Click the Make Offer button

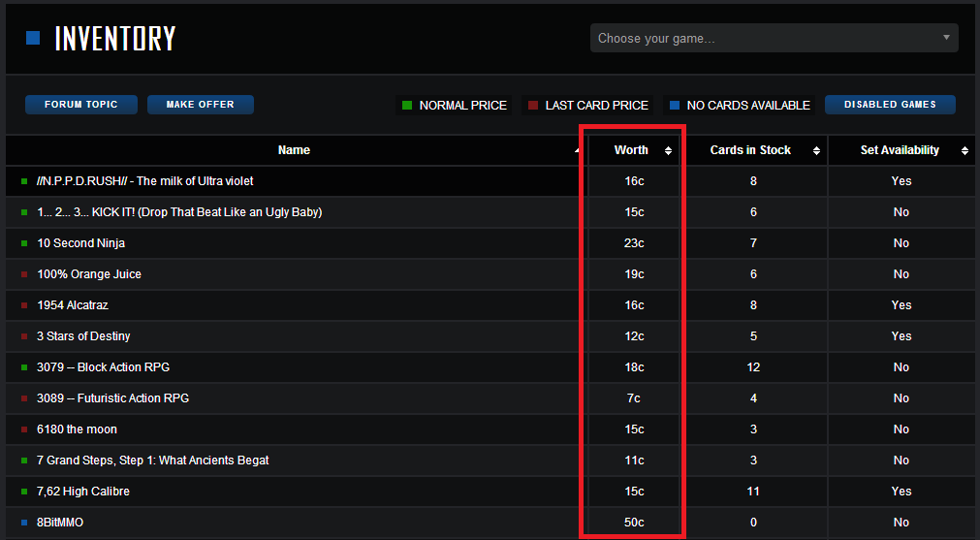click(x=200, y=105)
